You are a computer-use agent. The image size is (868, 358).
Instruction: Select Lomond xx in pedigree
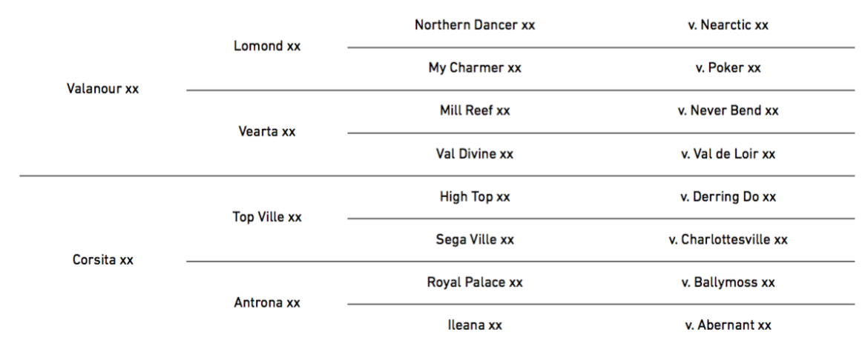[x=267, y=46]
